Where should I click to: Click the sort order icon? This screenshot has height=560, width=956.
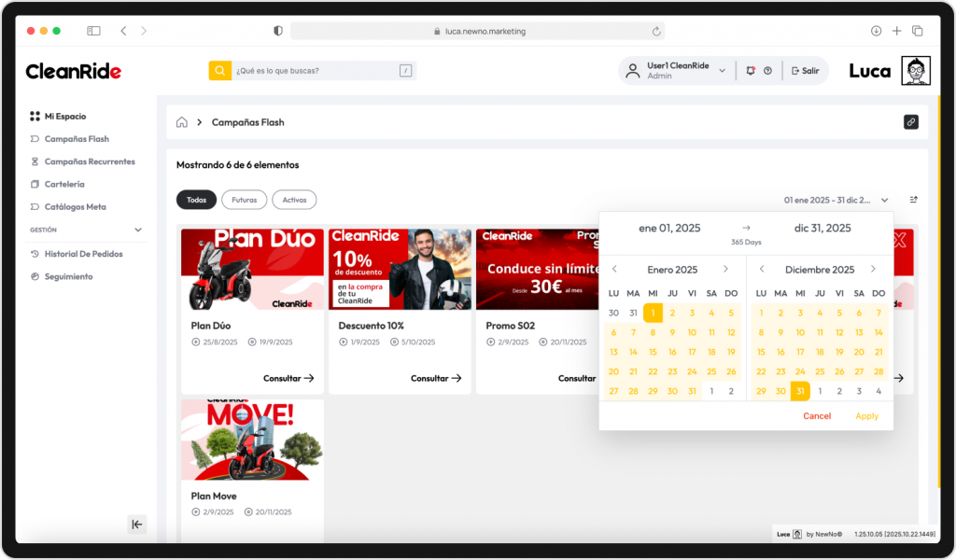(x=914, y=200)
